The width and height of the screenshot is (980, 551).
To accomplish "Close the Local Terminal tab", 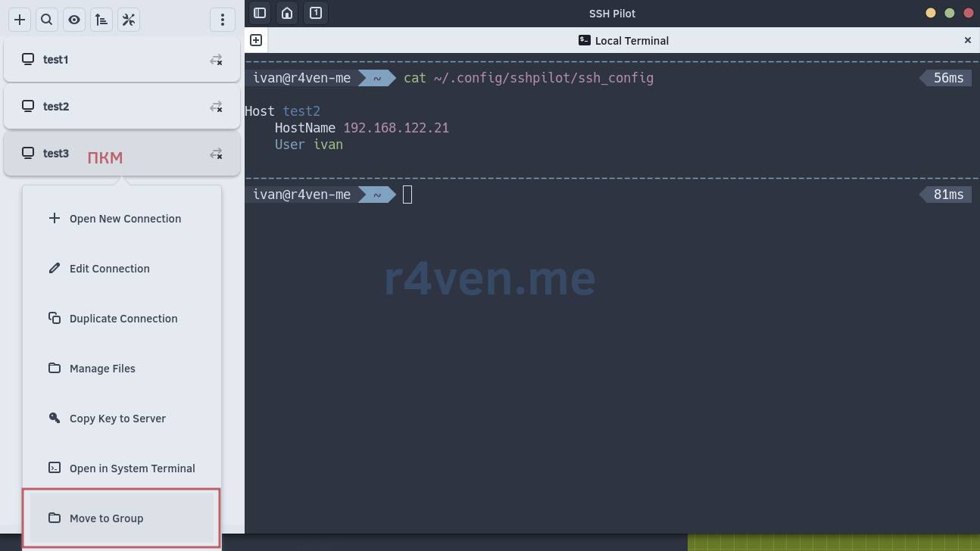I will click(x=967, y=40).
